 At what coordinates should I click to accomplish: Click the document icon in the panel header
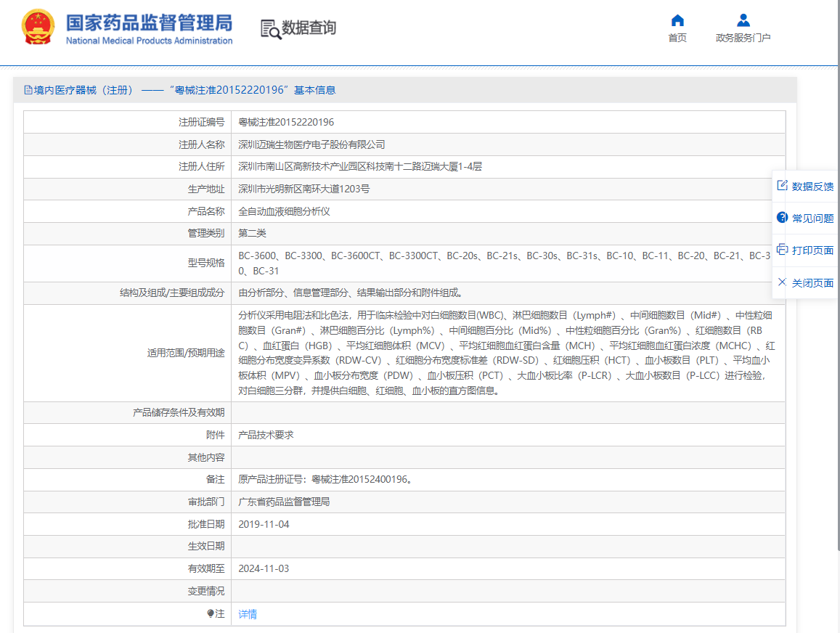[28, 90]
